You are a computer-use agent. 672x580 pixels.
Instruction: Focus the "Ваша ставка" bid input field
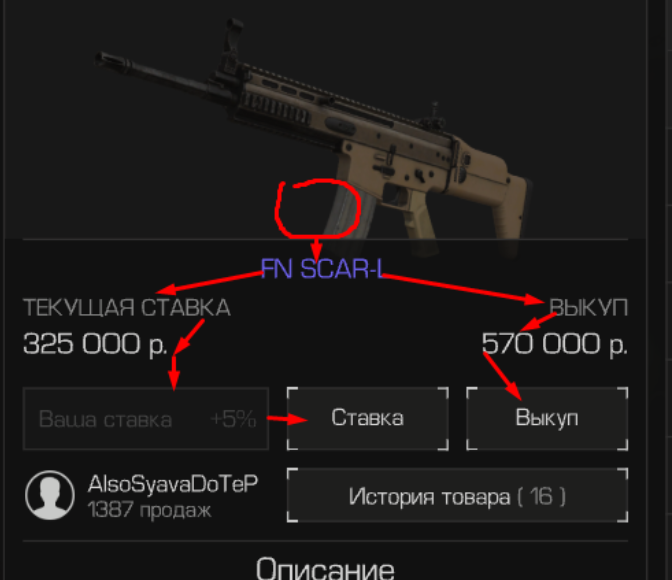point(146,419)
